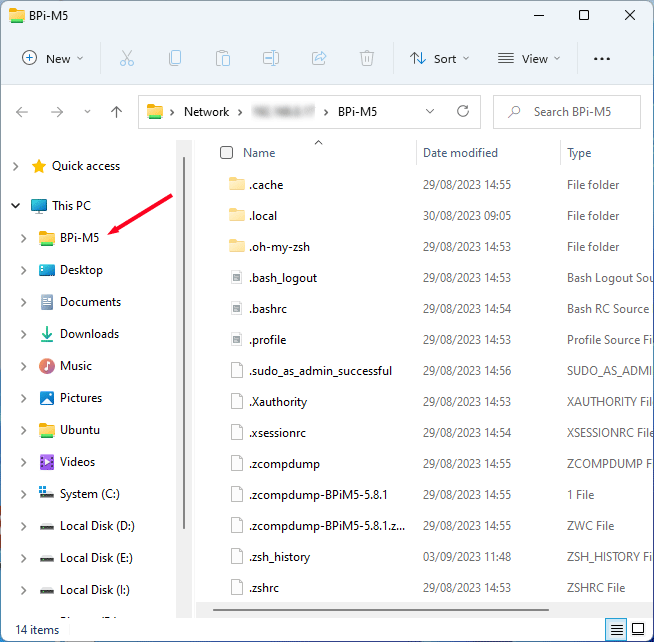Click the New button
The image size is (654, 642).
(53, 59)
